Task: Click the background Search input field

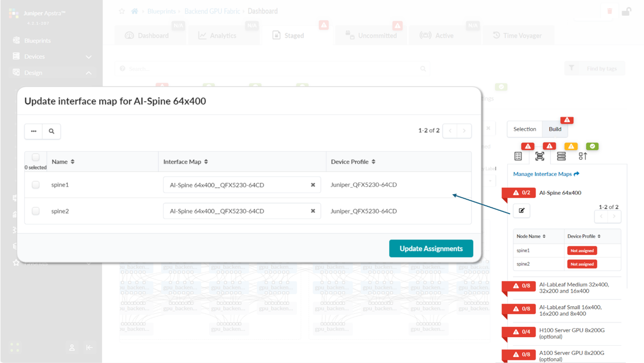Action: coord(273,68)
